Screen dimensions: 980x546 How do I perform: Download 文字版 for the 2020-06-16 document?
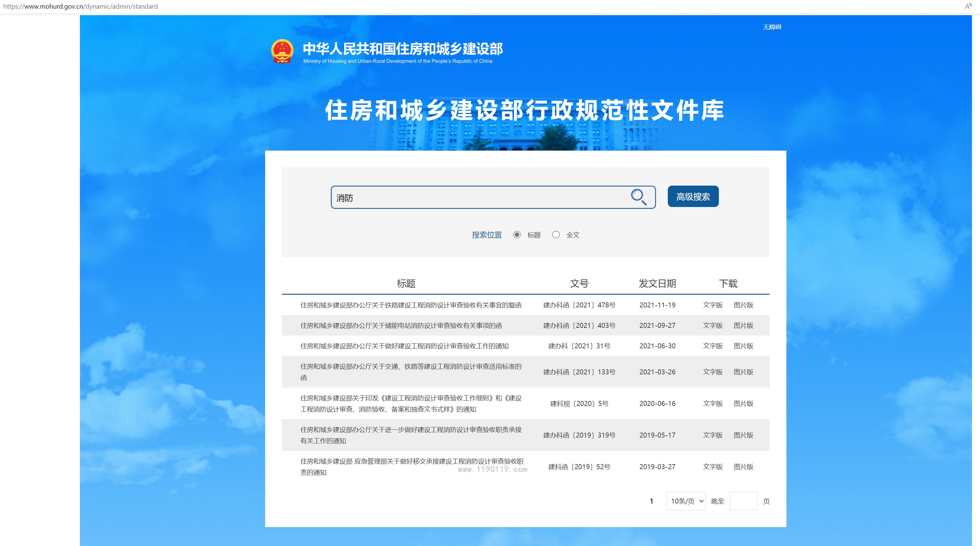pos(713,404)
